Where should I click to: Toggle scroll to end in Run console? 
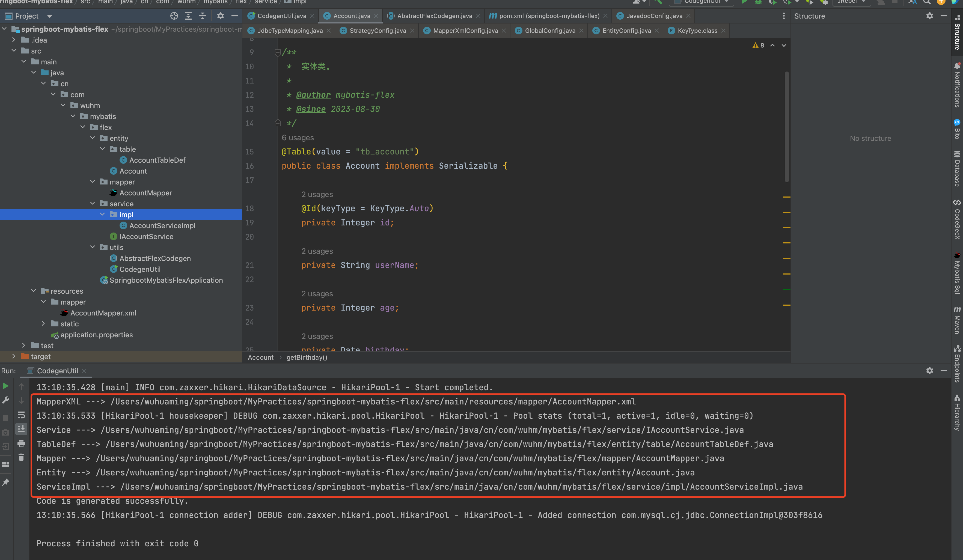21,429
